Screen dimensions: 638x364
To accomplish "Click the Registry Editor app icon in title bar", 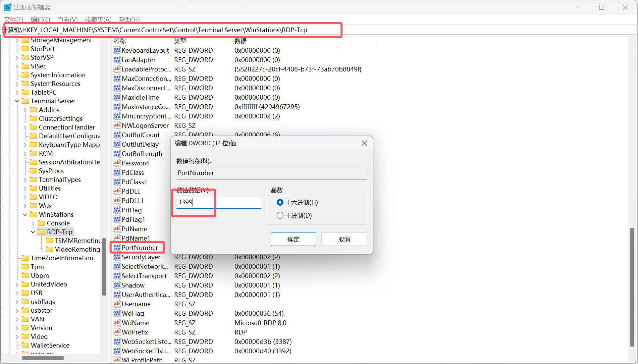I will (7, 7).
